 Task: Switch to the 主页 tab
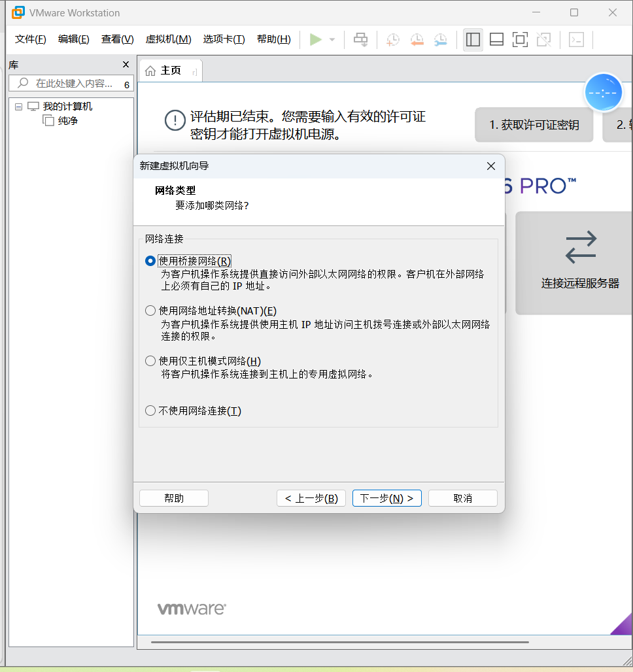coord(171,71)
